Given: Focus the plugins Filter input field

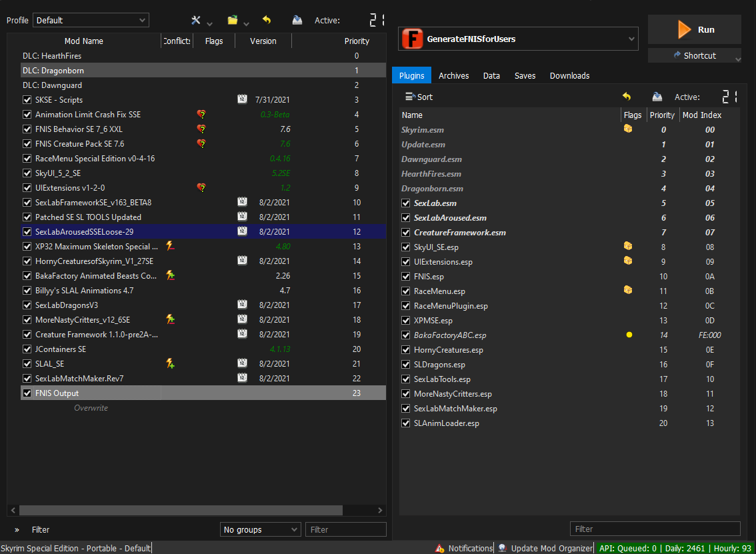Looking at the screenshot, I should [655, 529].
